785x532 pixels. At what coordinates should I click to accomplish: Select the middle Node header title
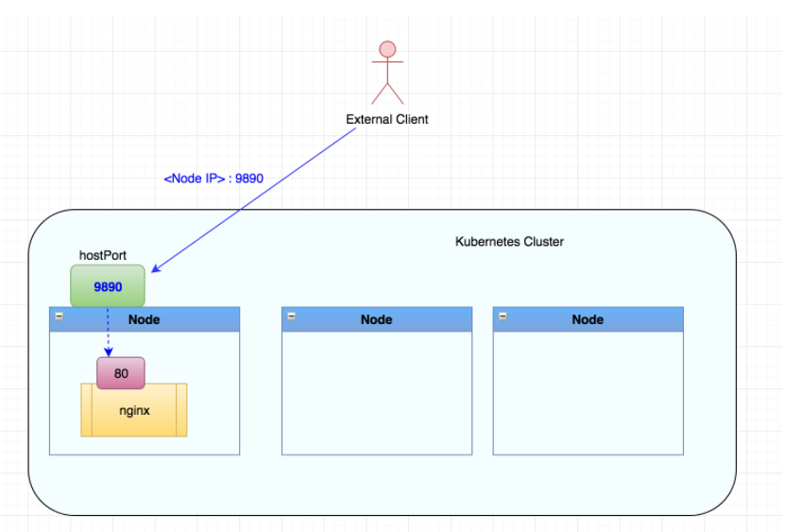377,319
